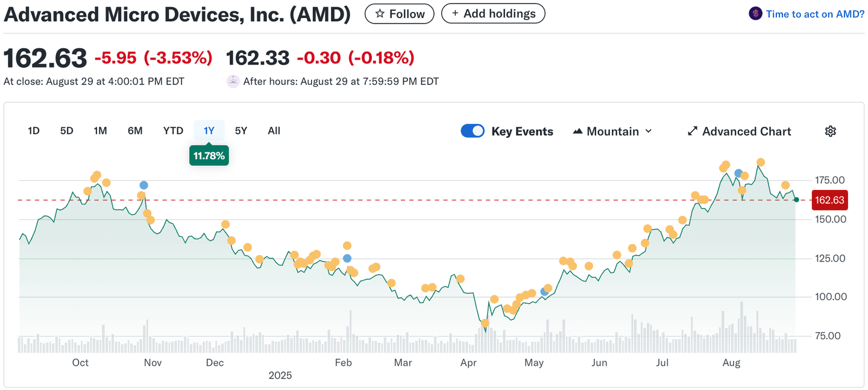This screenshot has width=868, height=390.
Task: Click the blue event marker near February
Action: pos(347,258)
